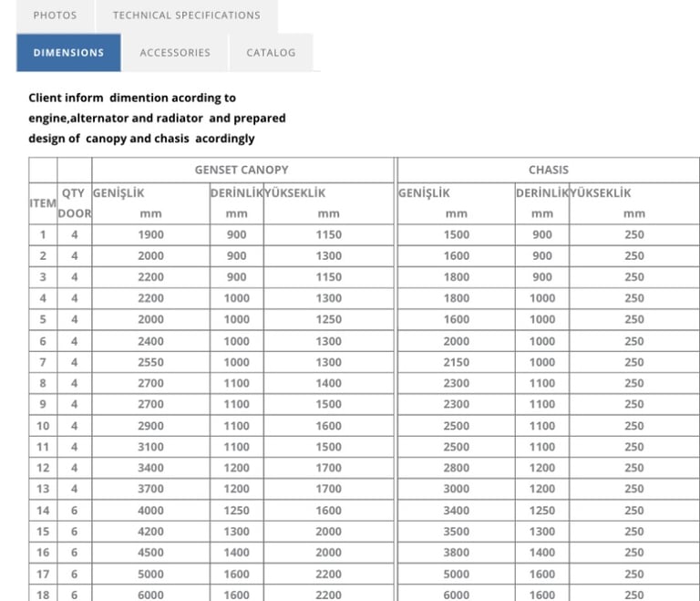Select canopy height 2200 in item 17
The image size is (700, 601).
pos(329,574)
